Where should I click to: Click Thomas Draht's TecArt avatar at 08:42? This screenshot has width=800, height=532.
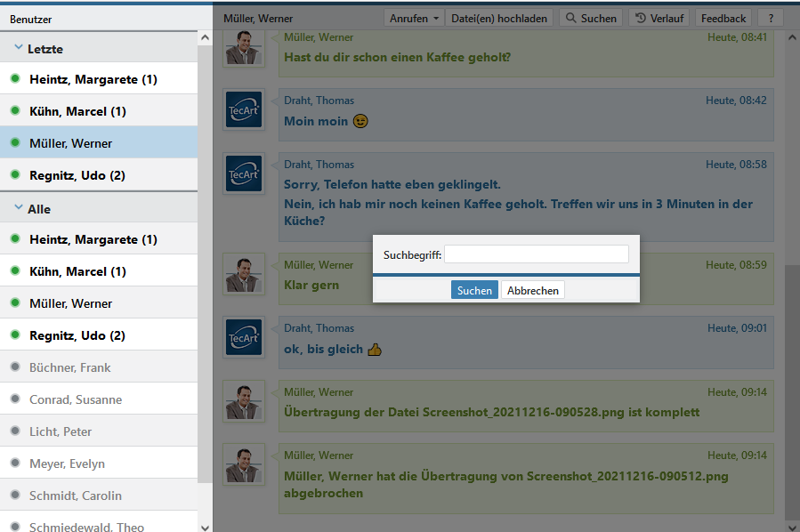244,109
